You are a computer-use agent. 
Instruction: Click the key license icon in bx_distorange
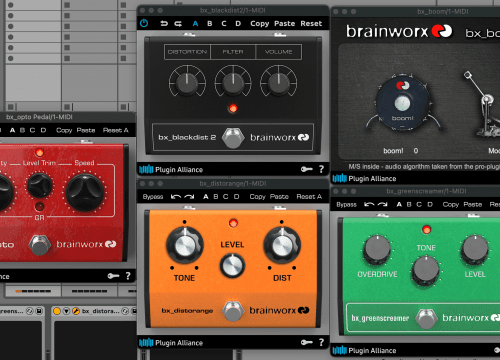pos(307,342)
